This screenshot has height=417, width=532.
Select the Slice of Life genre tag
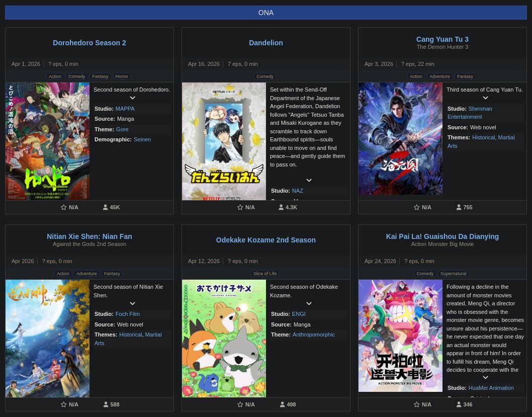pos(265,274)
